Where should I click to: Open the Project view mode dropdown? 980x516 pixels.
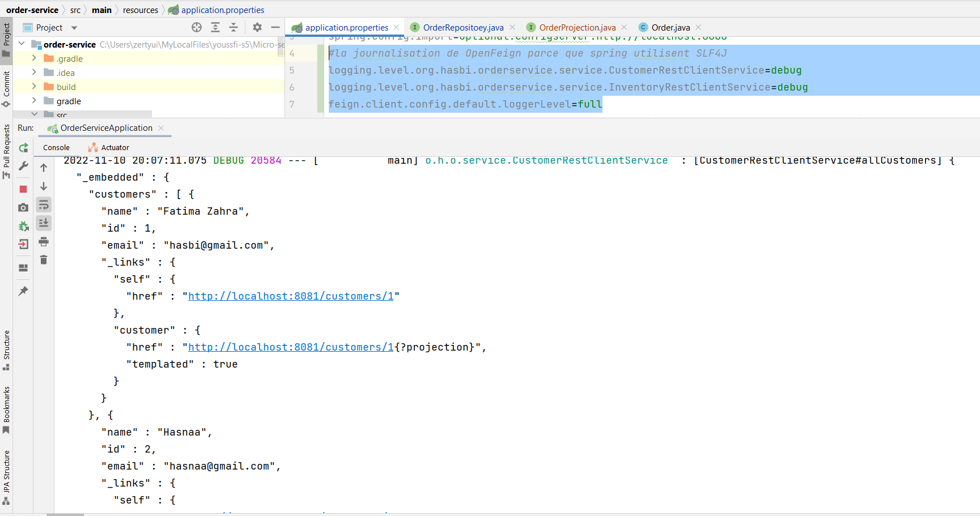coord(74,27)
